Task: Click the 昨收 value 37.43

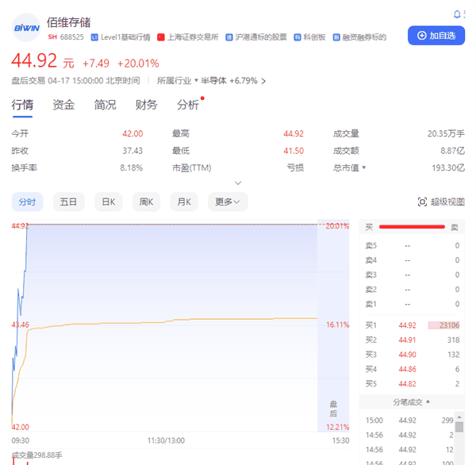Action: (x=132, y=151)
